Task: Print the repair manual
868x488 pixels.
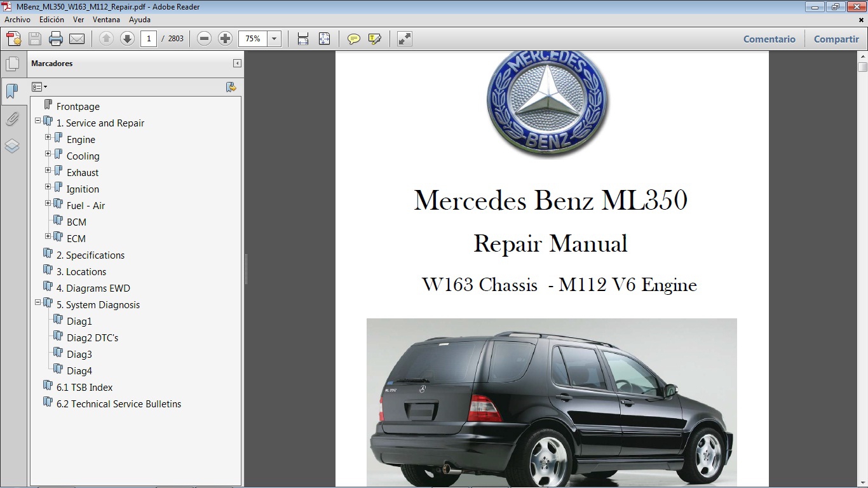Action: [x=56, y=39]
